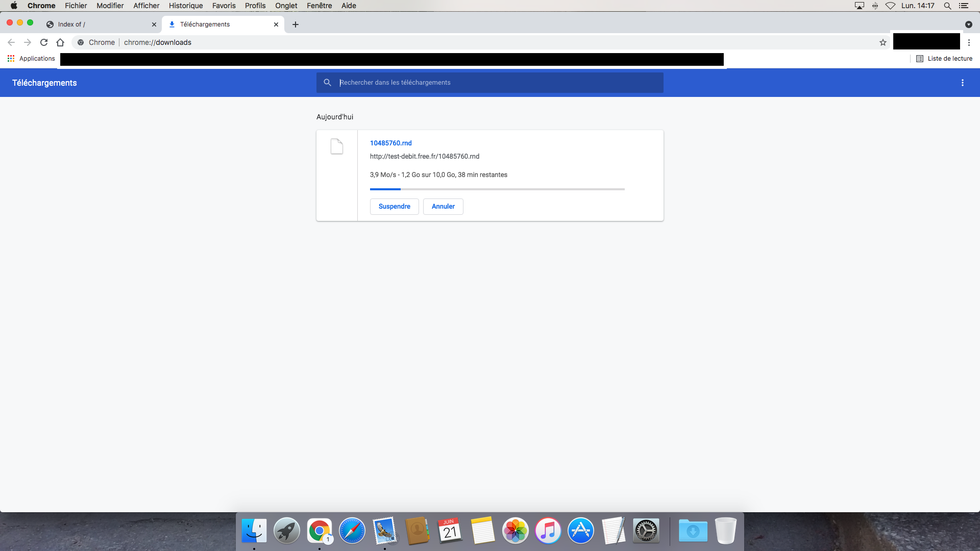Open the Fichier menu

point(76,6)
